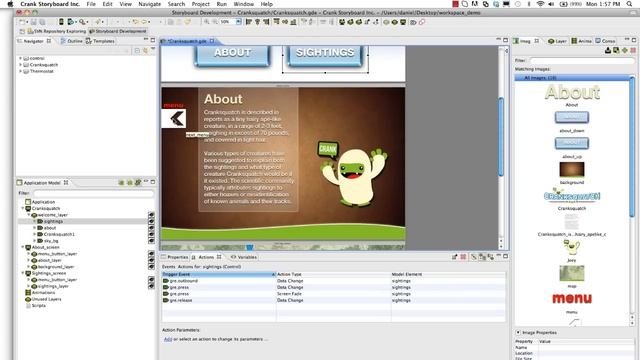Toggle visibility eye for background_layer
Viewport: 640px width, 360px height.
(151, 267)
